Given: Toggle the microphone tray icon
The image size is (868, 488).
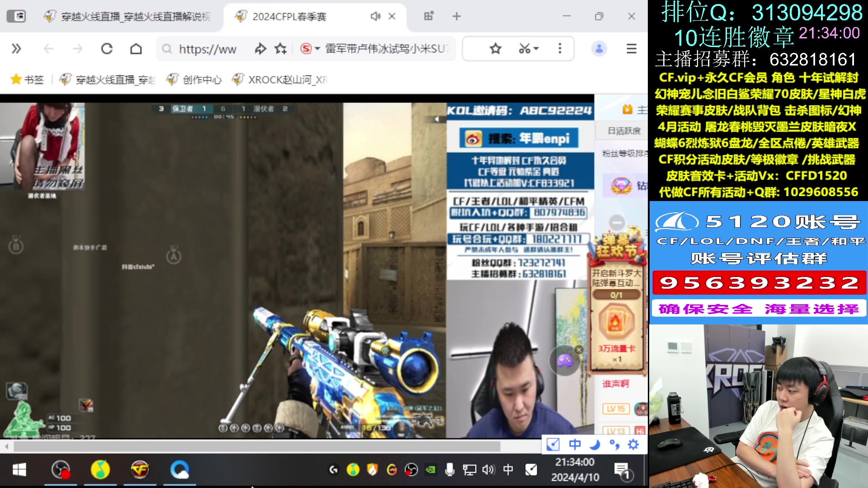Looking at the screenshot, I should 449,470.
